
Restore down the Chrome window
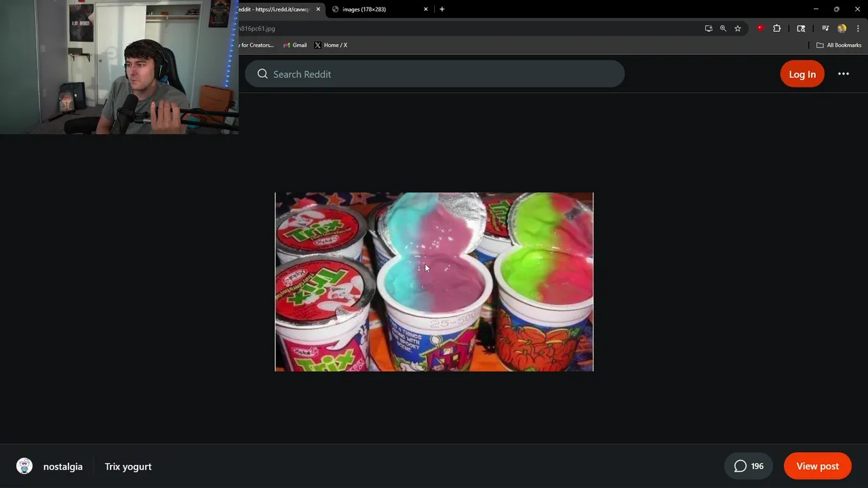point(837,9)
